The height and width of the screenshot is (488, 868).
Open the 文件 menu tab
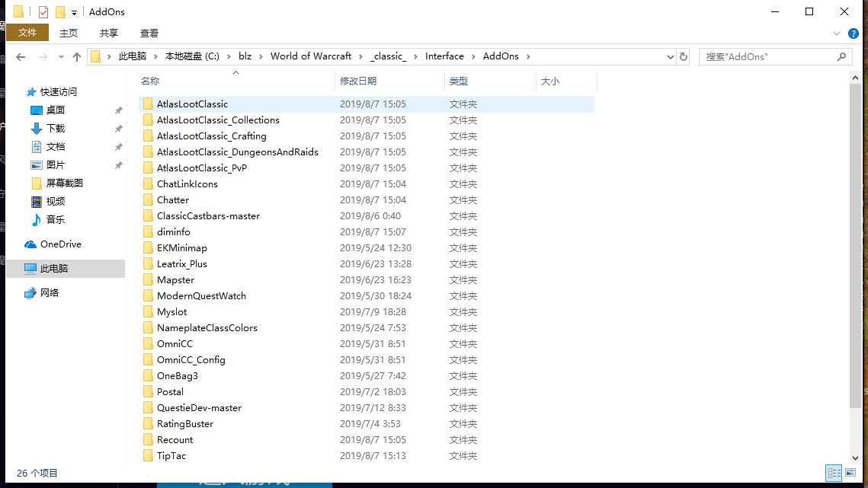(27, 33)
